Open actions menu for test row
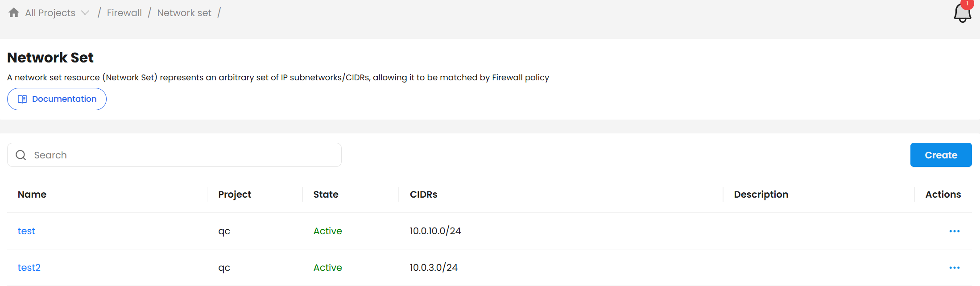The width and height of the screenshot is (980, 286). 954,231
